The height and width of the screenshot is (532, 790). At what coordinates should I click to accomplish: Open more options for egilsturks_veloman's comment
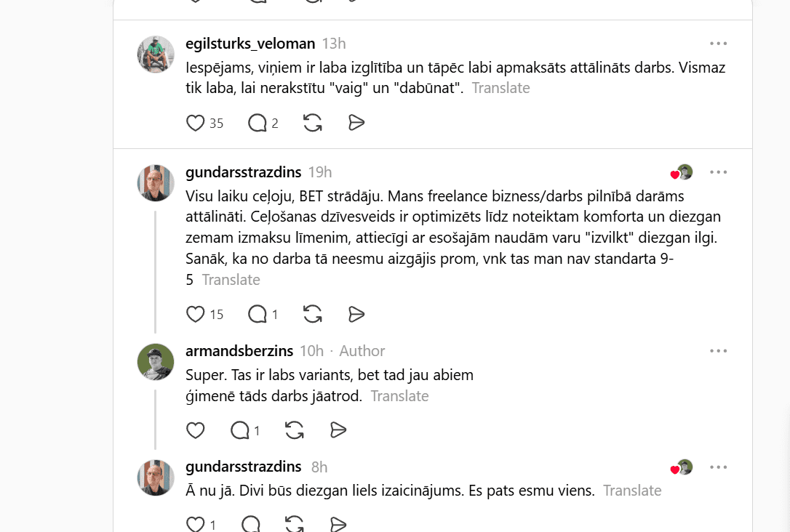pyautogui.click(x=718, y=44)
